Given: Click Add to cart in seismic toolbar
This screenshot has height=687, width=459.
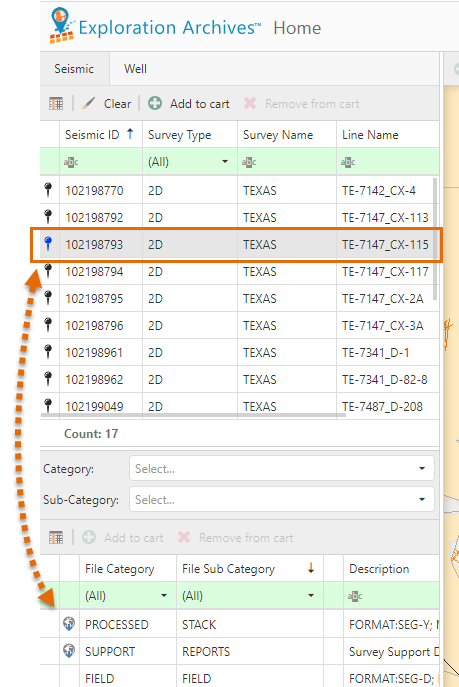Looking at the screenshot, I should pos(199,104).
